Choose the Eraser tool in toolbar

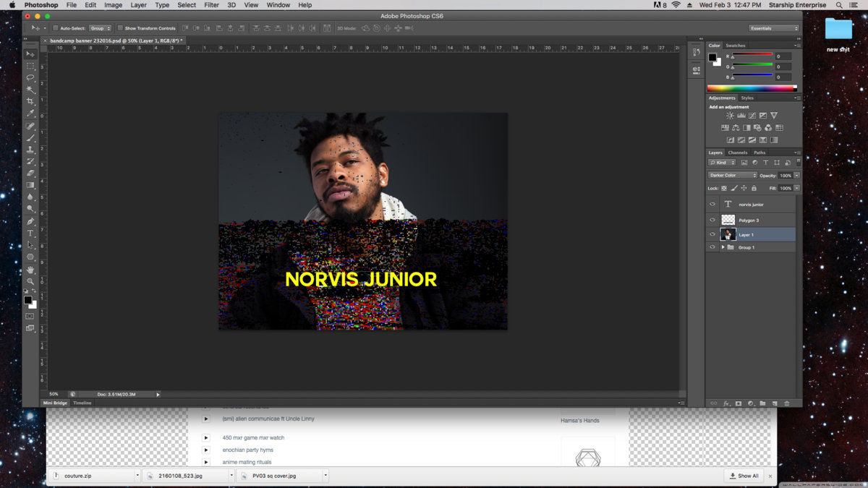pos(30,174)
